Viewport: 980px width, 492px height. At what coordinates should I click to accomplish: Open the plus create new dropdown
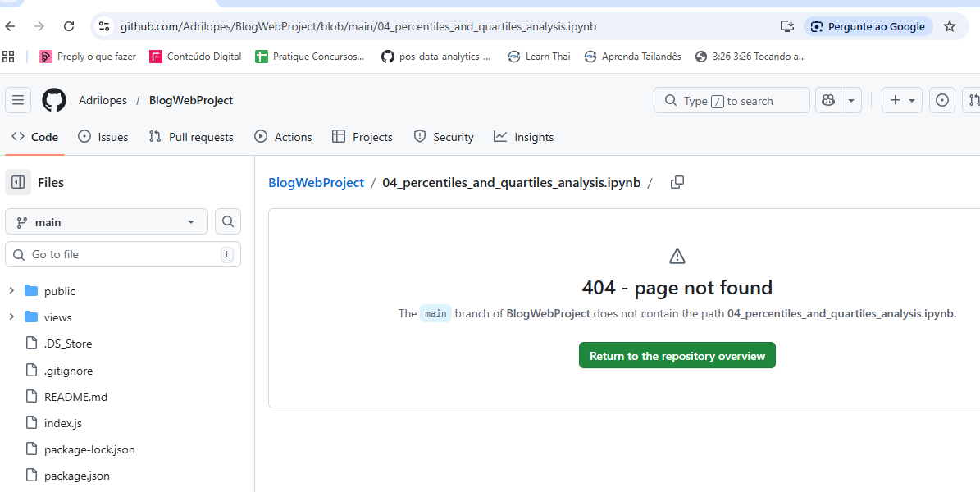click(901, 100)
